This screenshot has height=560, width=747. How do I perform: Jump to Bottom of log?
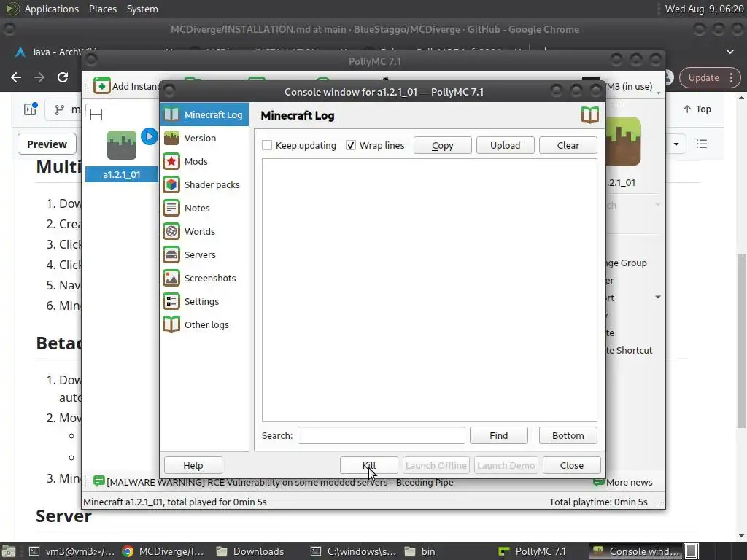coord(568,435)
